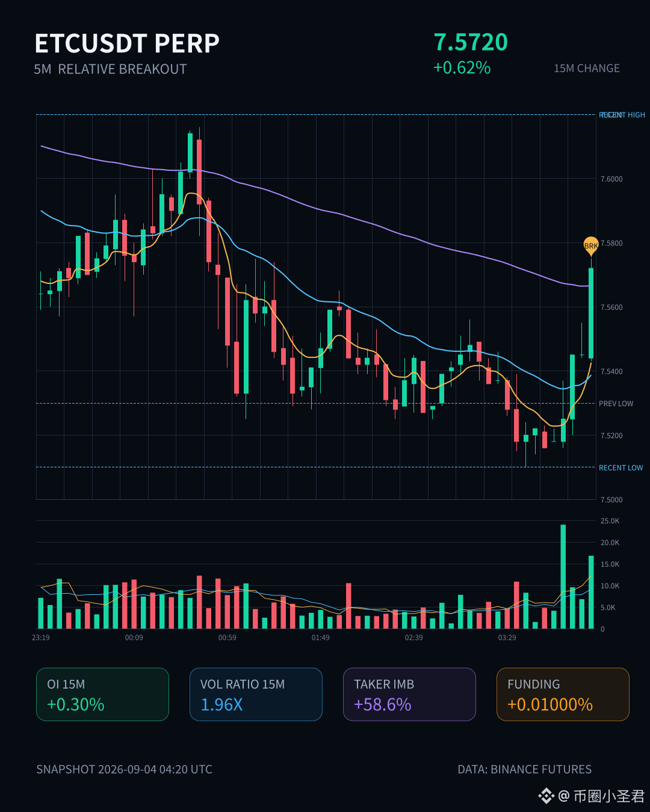Click the 15M CHANGE label
Viewport: 650px width, 812px height.
pos(587,69)
